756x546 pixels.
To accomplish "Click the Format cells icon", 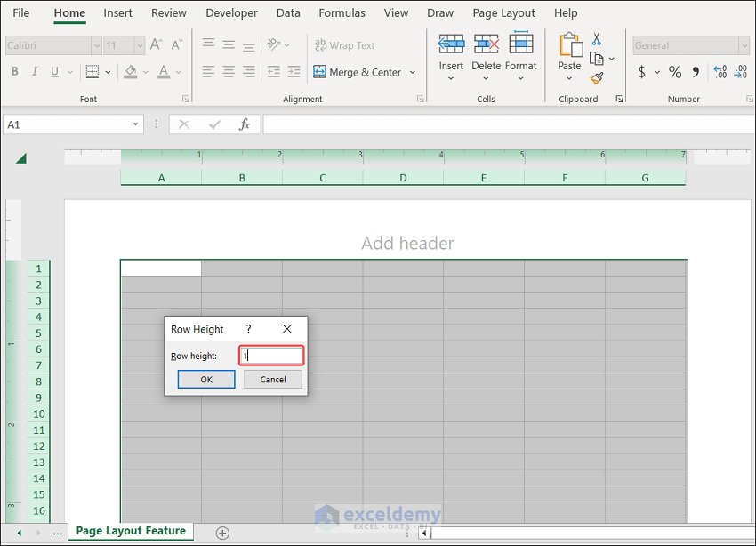I will click(x=520, y=43).
